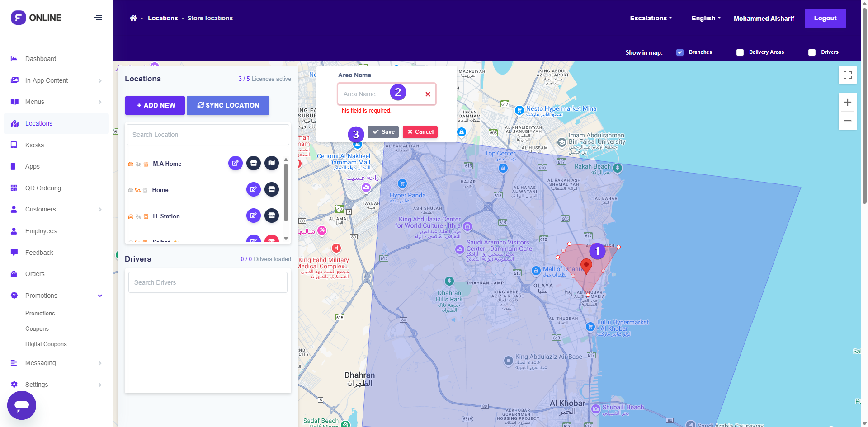Zoom in on the map
868x427 pixels.
point(848,102)
